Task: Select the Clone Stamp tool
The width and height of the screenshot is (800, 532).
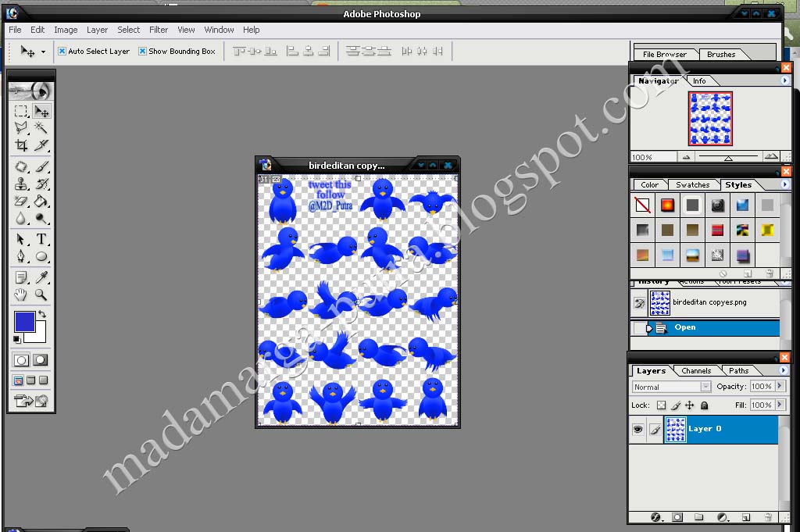Action: (21, 184)
